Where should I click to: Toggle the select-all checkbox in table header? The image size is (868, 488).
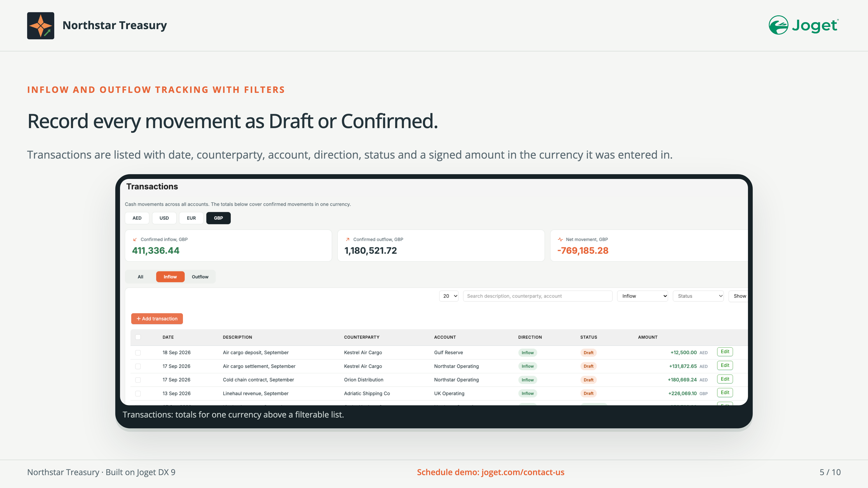tap(138, 337)
